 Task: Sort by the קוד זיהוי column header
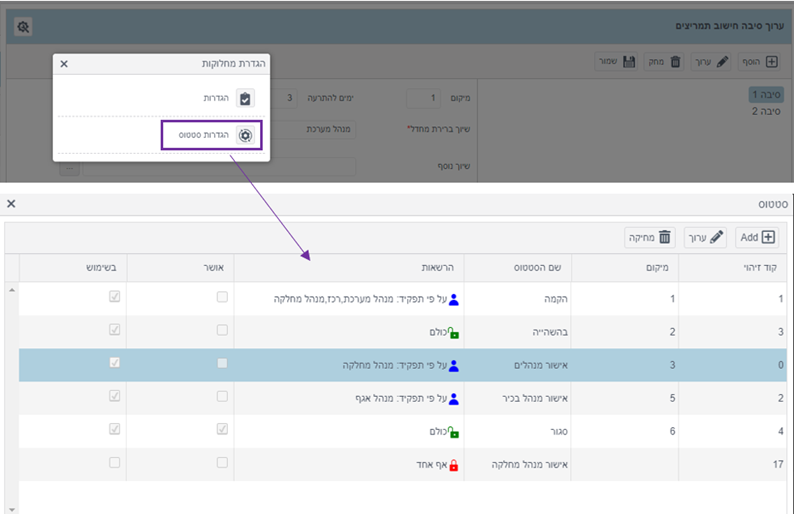click(x=732, y=267)
